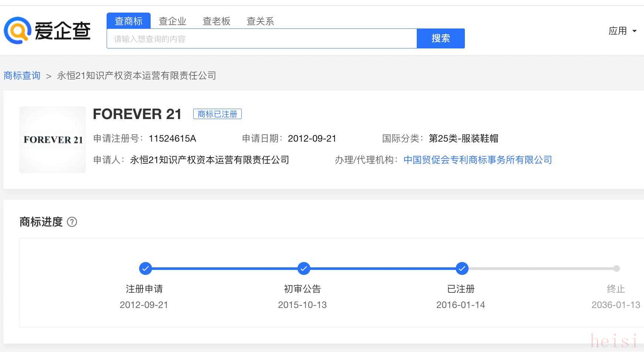Viewport: 644px width, 352px height.
Task: Click the FOREVER 21 heading title
Action: [137, 114]
